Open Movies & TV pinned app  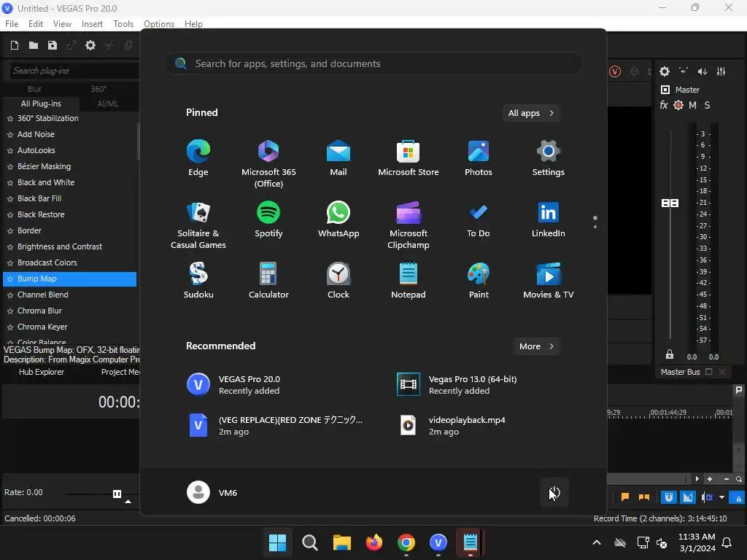point(549,281)
